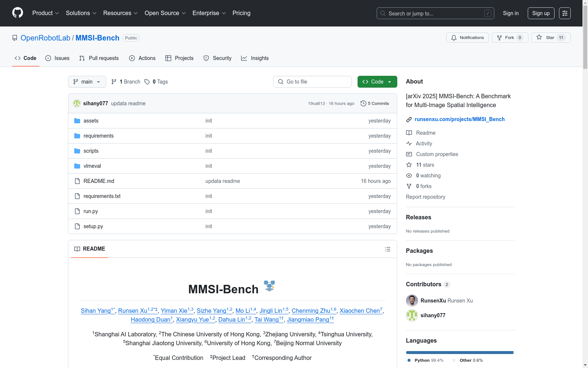Click the link icon next to project URL

[x=409, y=120]
